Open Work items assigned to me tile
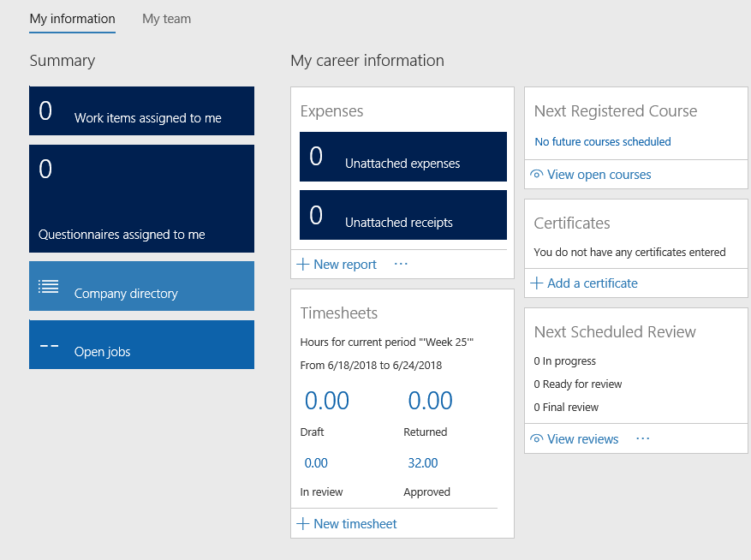Image resolution: width=751 pixels, height=560 pixels. pyautogui.click(x=142, y=110)
